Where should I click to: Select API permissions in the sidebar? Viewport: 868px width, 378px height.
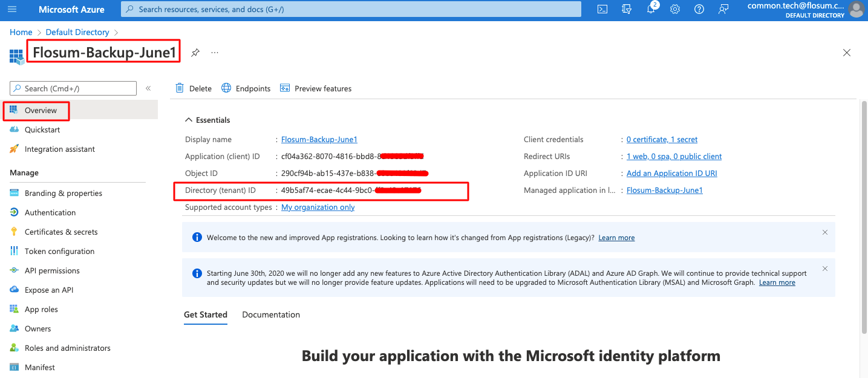(x=52, y=270)
